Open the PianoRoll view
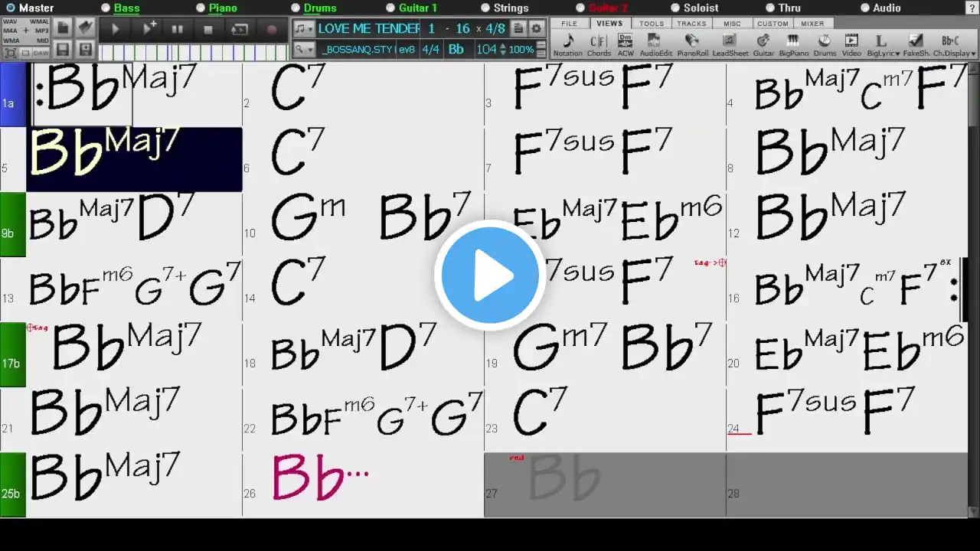The width and height of the screenshot is (980, 551). click(692, 45)
